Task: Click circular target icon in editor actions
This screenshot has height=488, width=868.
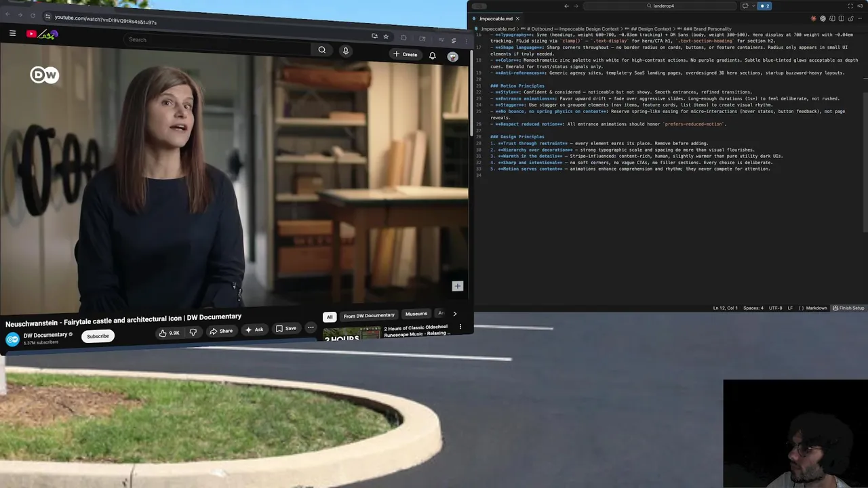Action: click(823, 18)
